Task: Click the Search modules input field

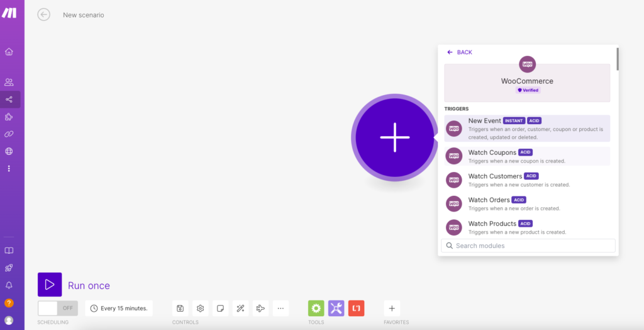Action: [528, 246]
